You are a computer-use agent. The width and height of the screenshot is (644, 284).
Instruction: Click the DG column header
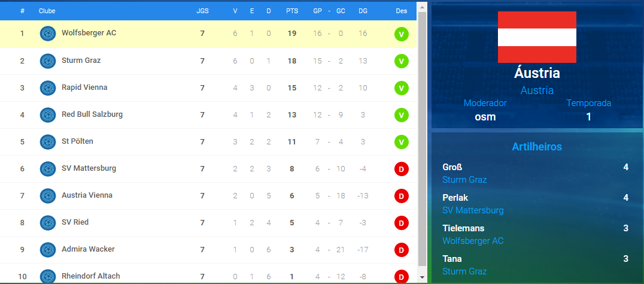pyautogui.click(x=363, y=11)
